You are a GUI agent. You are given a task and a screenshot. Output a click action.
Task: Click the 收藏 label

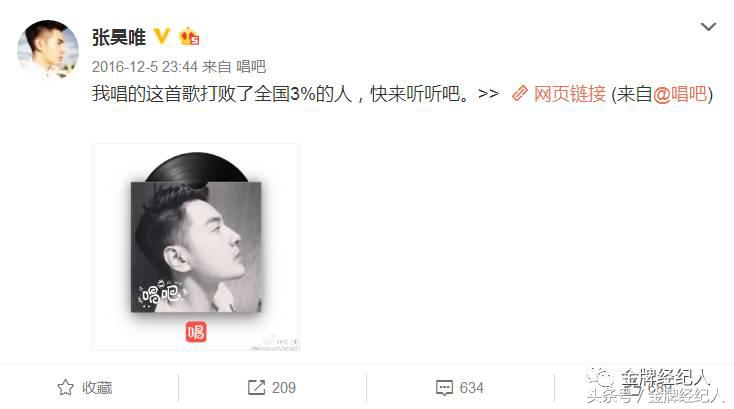pyautogui.click(x=97, y=387)
